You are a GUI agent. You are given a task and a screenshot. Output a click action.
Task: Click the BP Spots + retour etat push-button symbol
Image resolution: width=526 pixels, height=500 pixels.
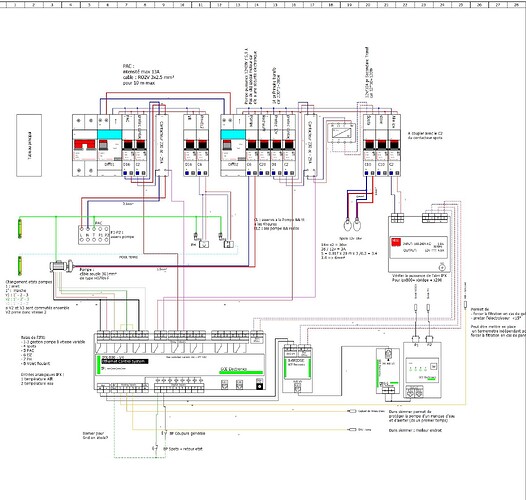155,448
